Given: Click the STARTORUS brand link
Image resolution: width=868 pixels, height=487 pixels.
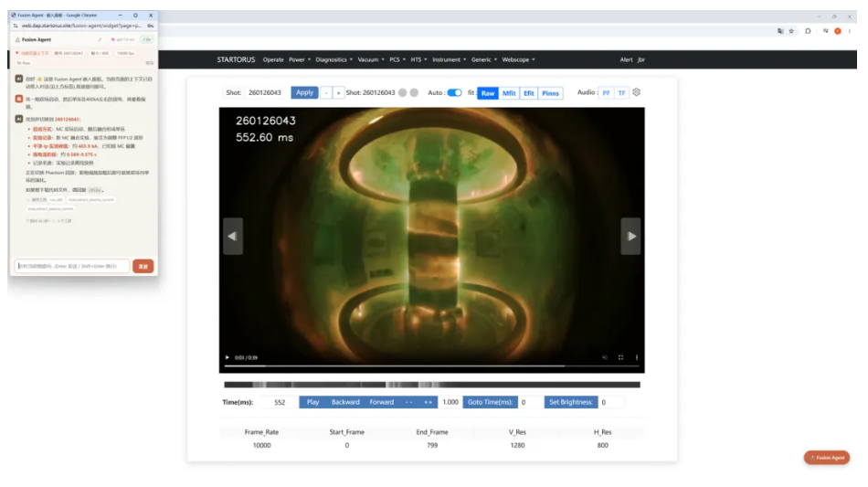Looking at the screenshot, I should [236, 59].
